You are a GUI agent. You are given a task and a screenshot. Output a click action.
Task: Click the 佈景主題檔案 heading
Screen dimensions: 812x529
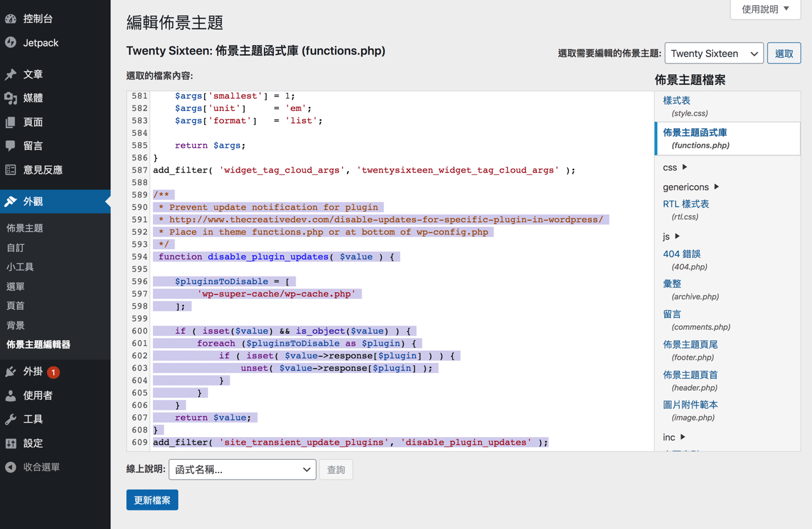(690, 80)
